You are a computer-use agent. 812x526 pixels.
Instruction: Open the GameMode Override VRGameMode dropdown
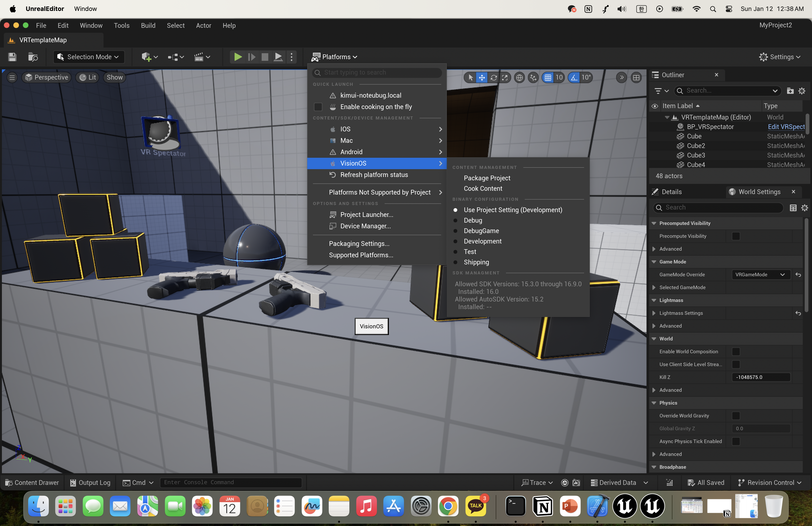(761, 275)
